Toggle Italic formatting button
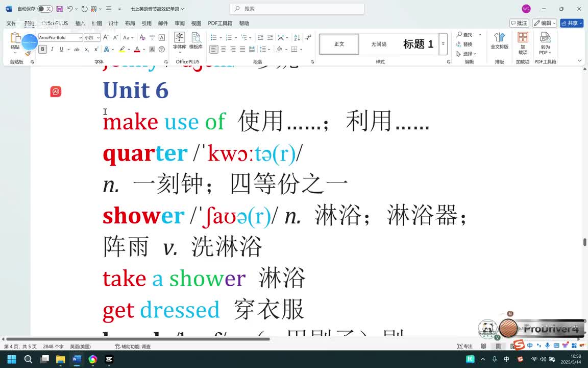588x368 pixels. (52, 49)
